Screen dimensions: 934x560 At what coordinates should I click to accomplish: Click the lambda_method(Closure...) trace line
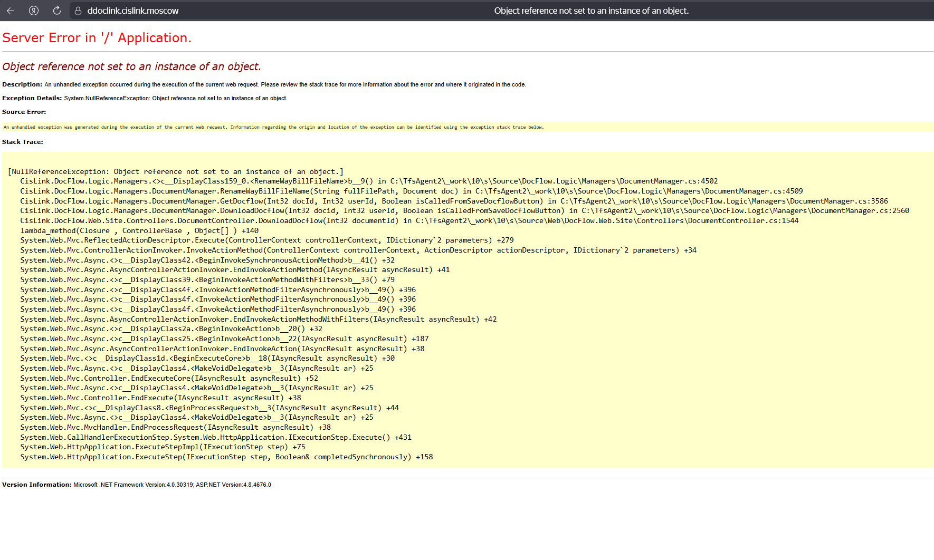[139, 230]
